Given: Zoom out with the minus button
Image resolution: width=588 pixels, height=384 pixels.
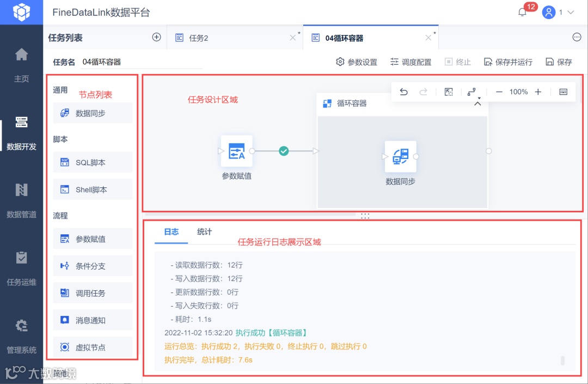Looking at the screenshot, I should 499,92.
